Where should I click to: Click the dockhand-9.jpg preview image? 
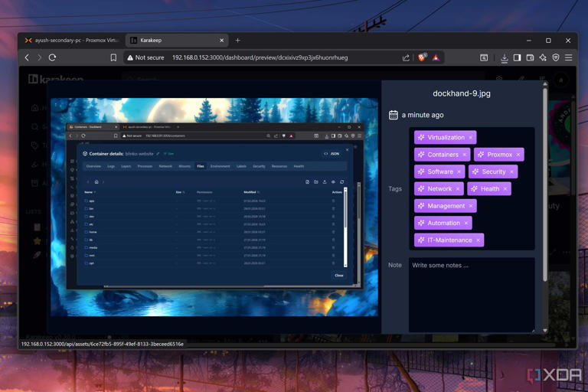[x=214, y=207]
